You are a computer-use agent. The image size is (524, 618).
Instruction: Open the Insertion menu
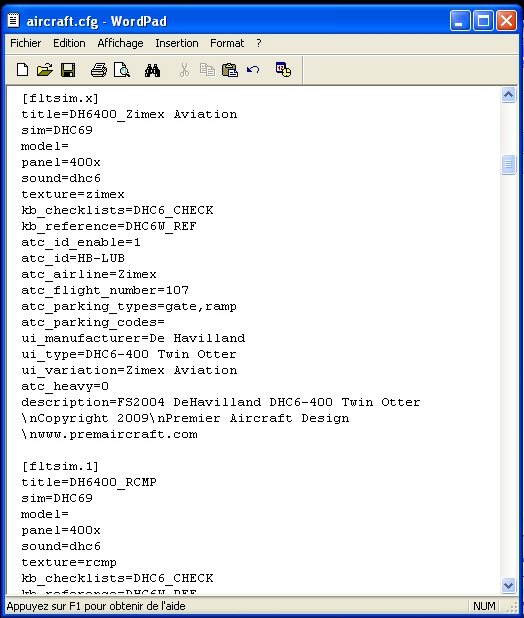pos(177,43)
